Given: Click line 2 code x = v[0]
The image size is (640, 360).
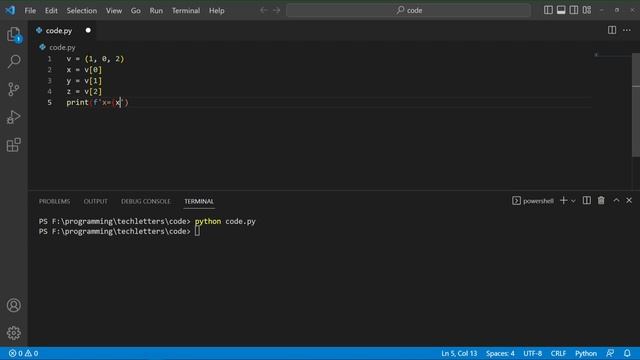Looking at the screenshot, I should coord(84,70).
